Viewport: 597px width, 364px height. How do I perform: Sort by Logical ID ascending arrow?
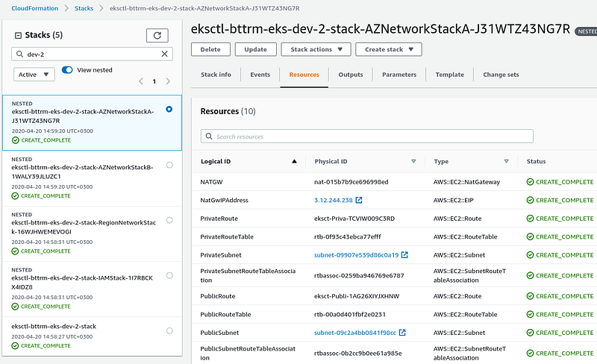point(294,161)
